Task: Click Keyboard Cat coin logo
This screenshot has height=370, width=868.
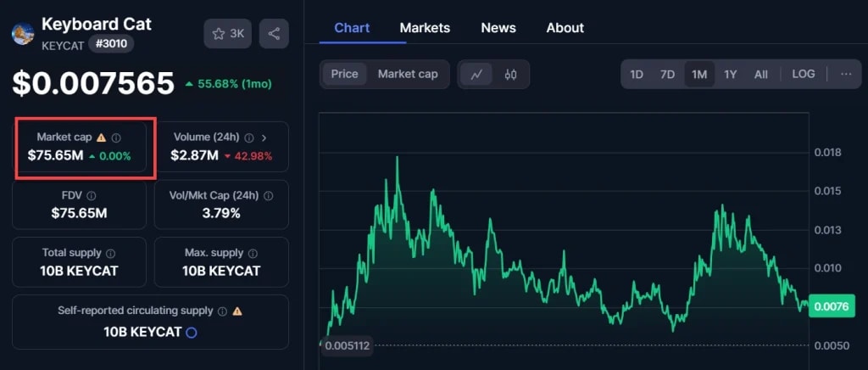Action: pyautogui.click(x=22, y=34)
